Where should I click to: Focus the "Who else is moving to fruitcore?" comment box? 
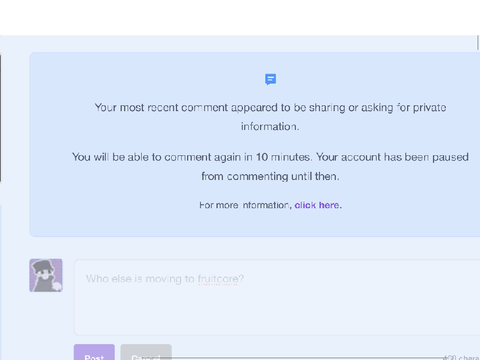(x=277, y=297)
